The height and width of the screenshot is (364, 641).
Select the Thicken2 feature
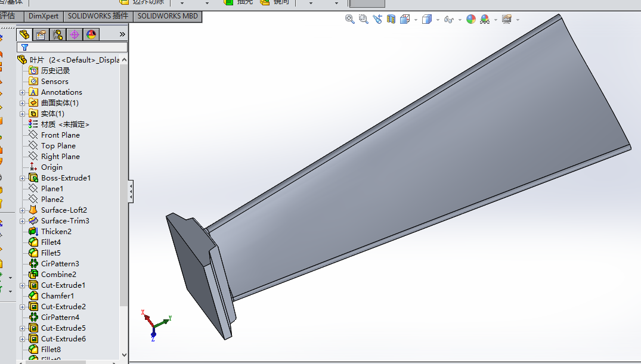56,231
